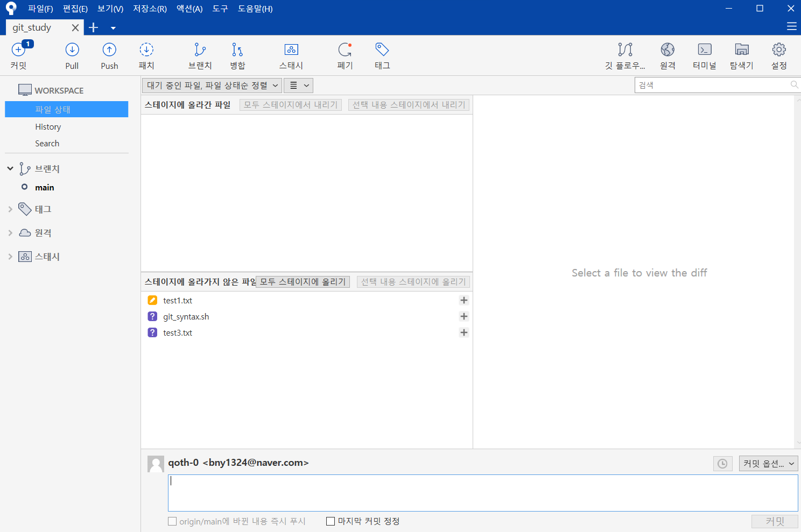Click 선택 내용 스테이지에 올리기 button
Screen dimensions: 801x532
pyautogui.click(x=413, y=282)
